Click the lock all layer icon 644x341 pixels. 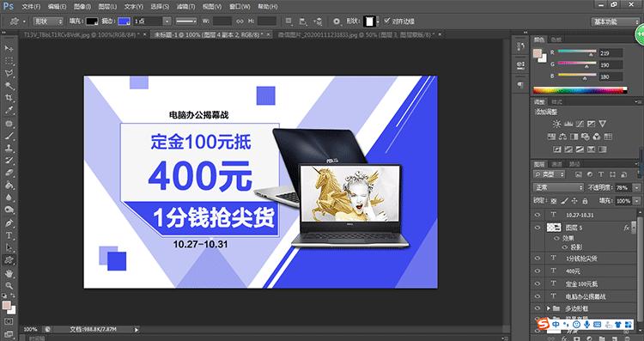[585, 201]
